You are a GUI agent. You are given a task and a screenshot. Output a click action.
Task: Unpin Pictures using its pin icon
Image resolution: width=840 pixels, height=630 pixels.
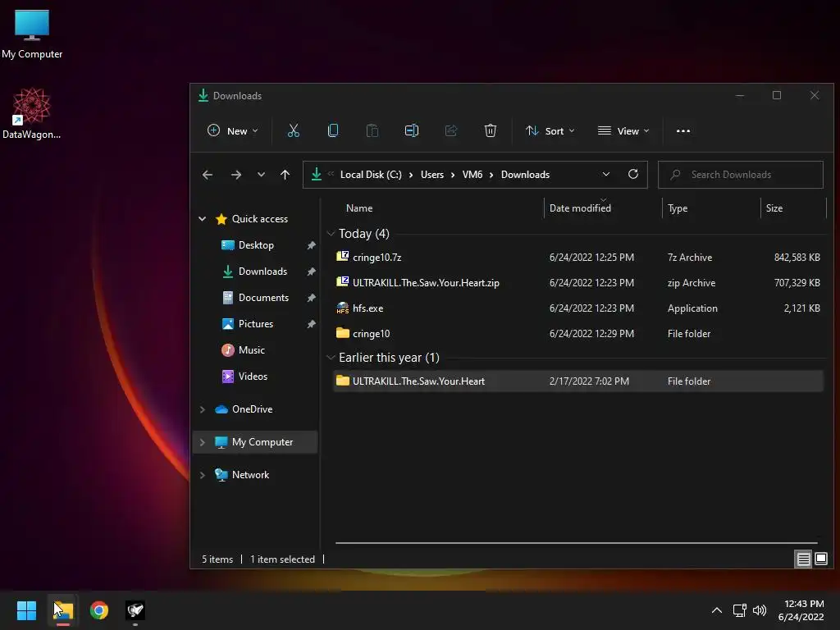pyautogui.click(x=311, y=323)
